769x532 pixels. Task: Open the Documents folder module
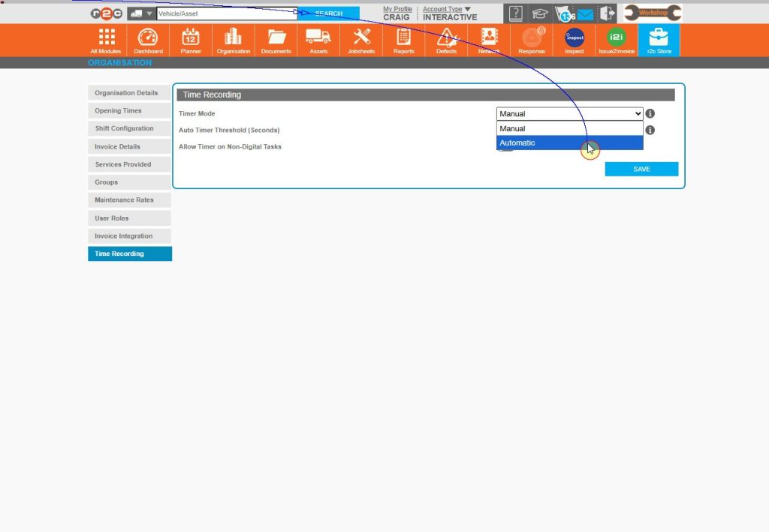tap(276, 41)
